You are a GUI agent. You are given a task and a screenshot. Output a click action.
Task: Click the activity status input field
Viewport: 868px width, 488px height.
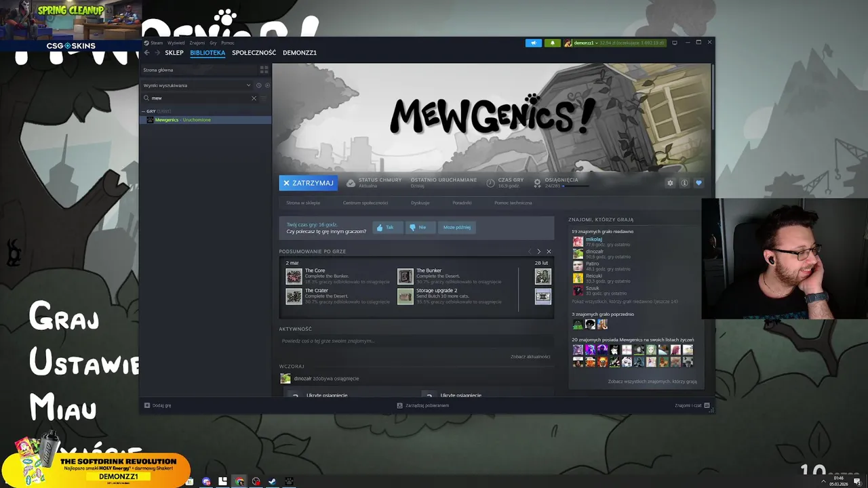coord(416,341)
